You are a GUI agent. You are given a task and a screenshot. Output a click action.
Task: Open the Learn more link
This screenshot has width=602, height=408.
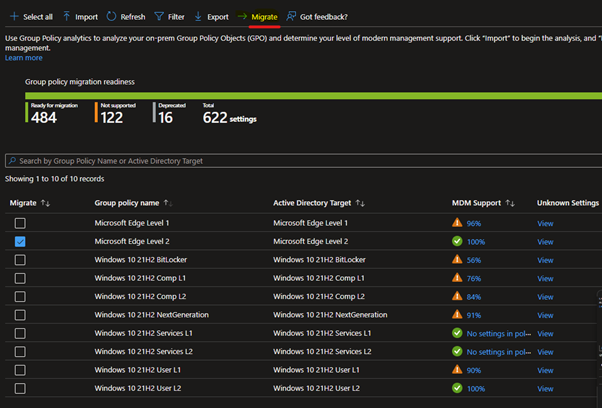(x=24, y=58)
